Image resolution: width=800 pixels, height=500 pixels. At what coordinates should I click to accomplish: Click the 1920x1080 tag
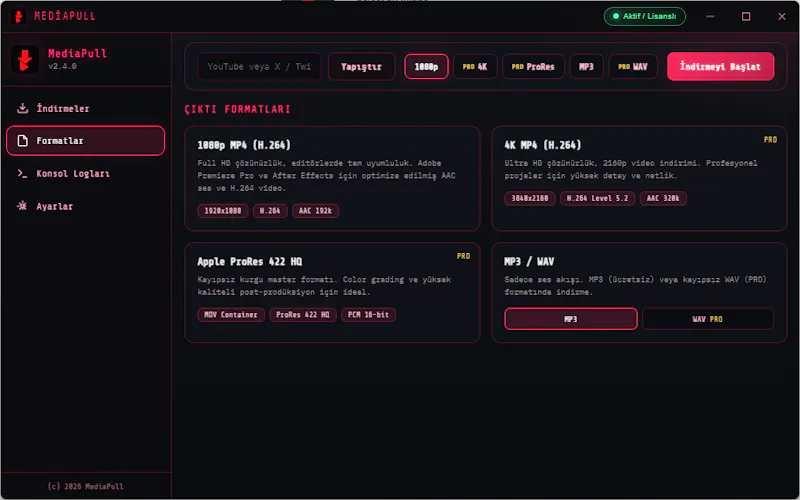[222, 211]
